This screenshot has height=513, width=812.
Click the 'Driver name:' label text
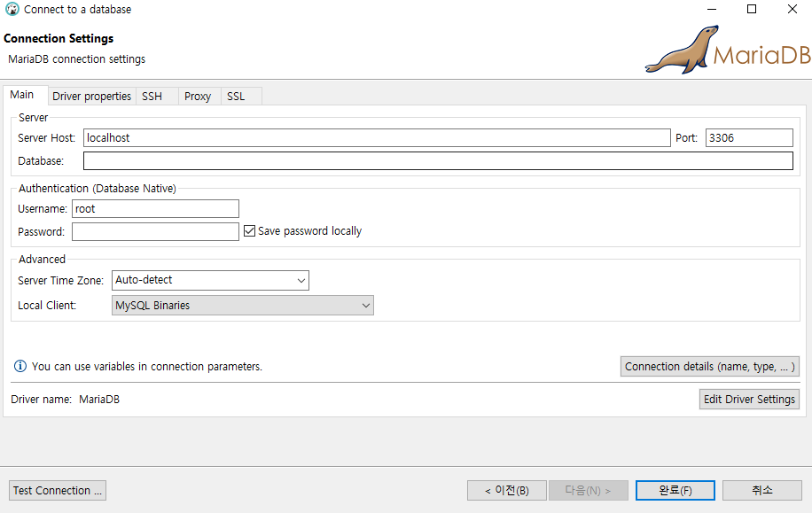click(42, 400)
